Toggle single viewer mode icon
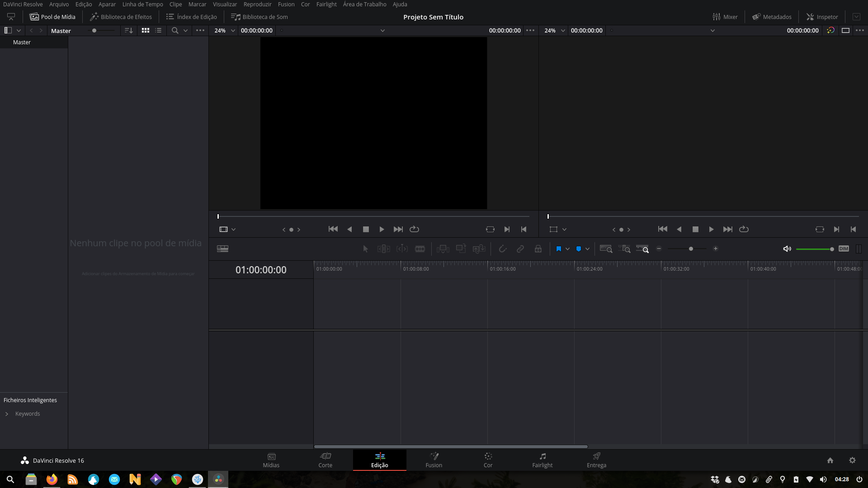 845,30
